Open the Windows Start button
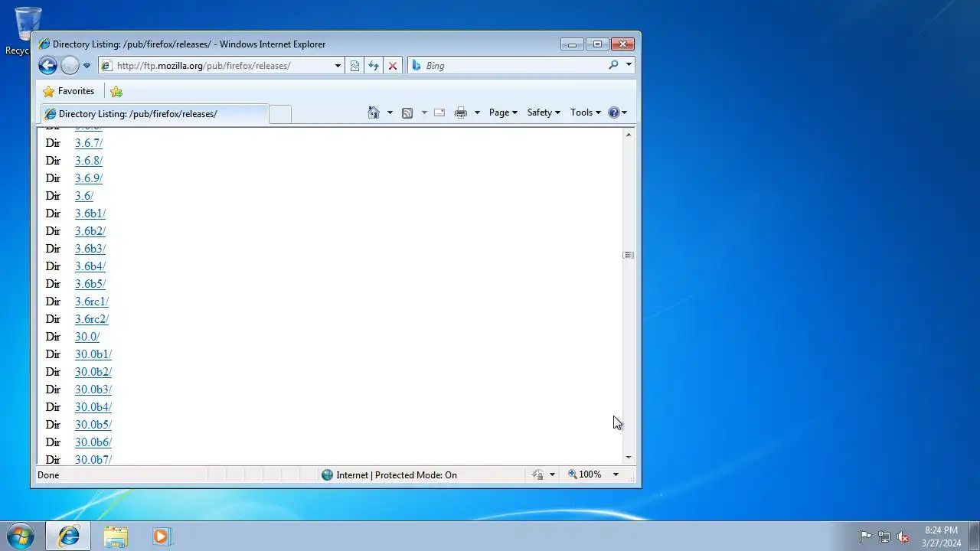Viewport: 980px width, 551px height. (20, 536)
